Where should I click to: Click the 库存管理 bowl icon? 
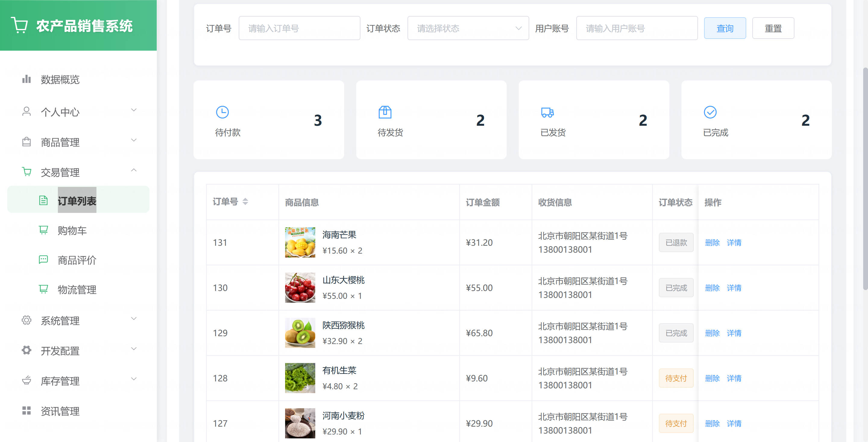click(26, 380)
